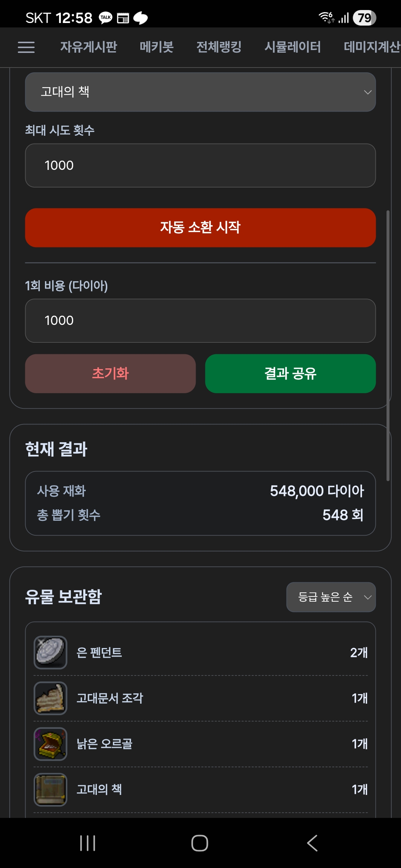Viewport: 401px width, 868px height.
Task: Open the 메키봇 menu item
Action: click(x=156, y=47)
